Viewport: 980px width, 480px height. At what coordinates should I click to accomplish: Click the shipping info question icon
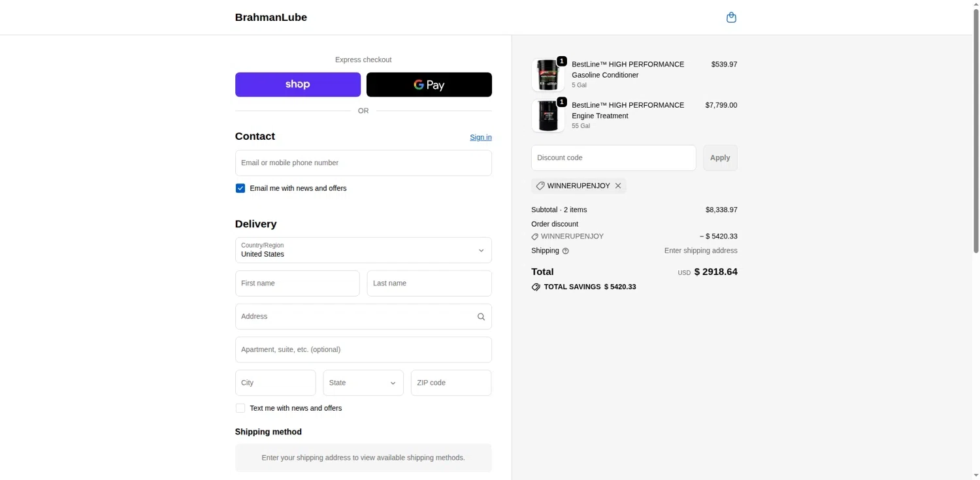566,251
